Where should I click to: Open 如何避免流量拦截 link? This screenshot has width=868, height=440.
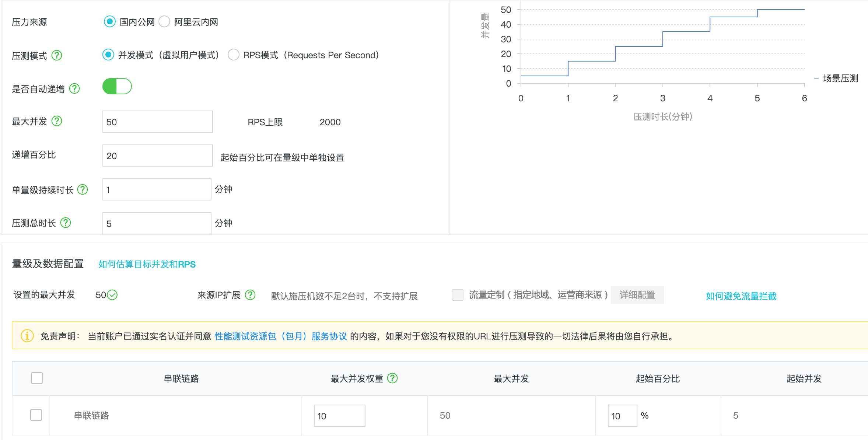point(741,296)
